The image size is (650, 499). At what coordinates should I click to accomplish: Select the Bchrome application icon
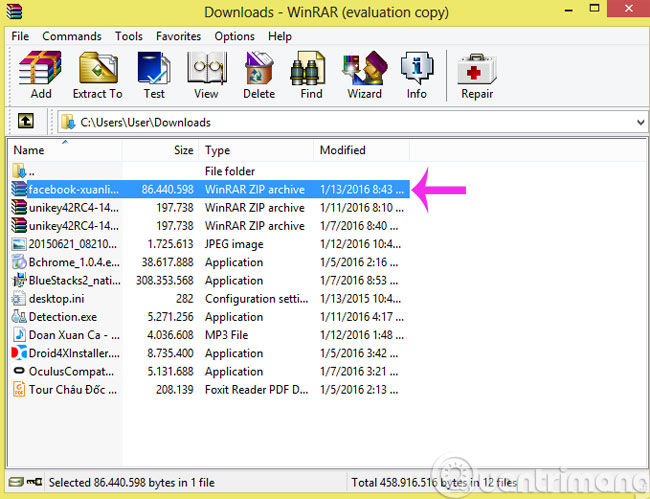coord(19,262)
